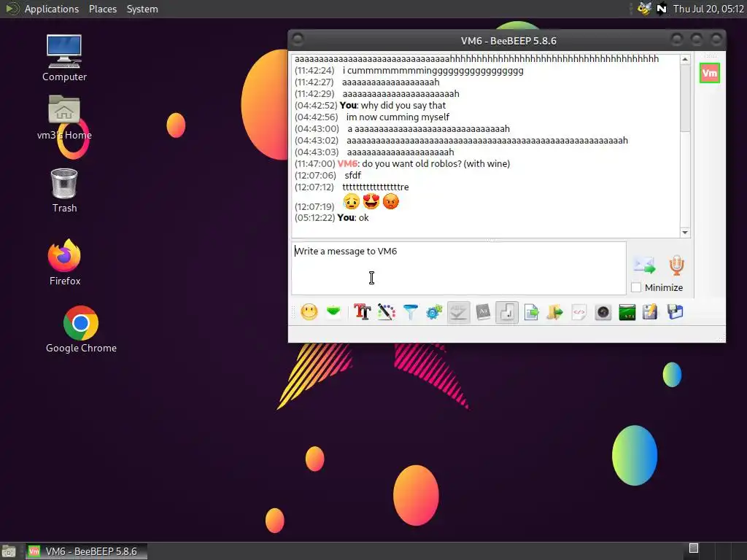Open the blue funnel message filter
Viewport: 747px width, 560px height.
tap(410, 312)
